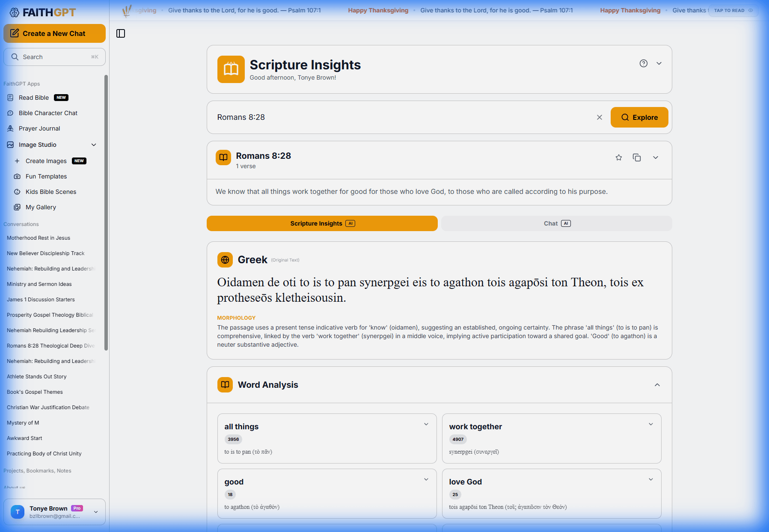Screen dimensions: 769x532
Task: Click the Explore button
Action: [x=639, y=117]
